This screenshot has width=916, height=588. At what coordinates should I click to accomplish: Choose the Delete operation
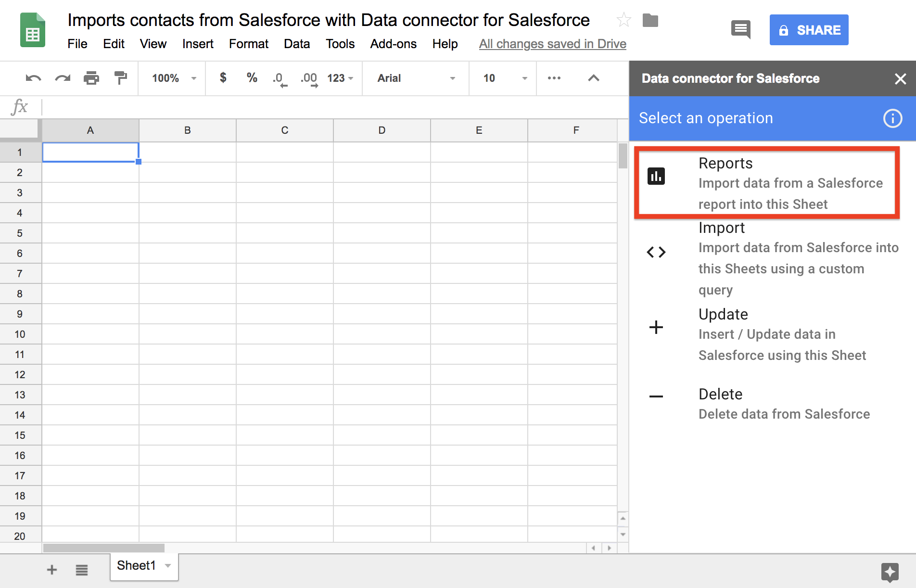pos(772,404)
